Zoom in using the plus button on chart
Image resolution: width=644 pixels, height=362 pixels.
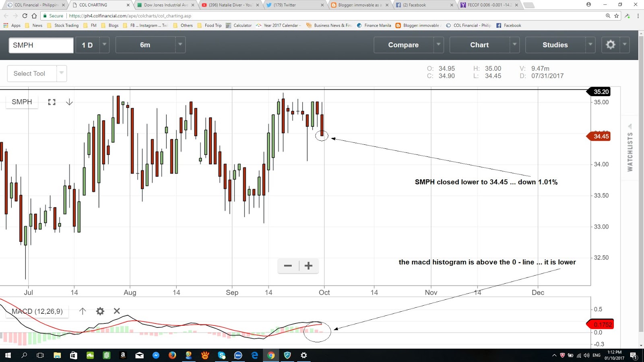(x=308, y=266)
